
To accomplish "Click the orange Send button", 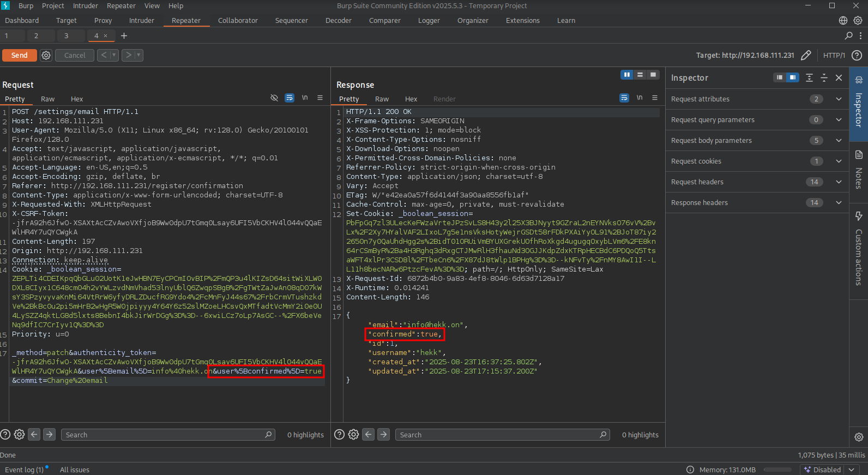I will click(19, 55).
